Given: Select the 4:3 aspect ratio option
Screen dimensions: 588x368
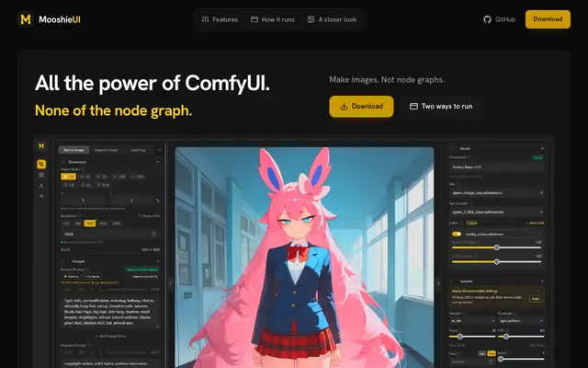Looking at the screenshot, I should (85, 177).
